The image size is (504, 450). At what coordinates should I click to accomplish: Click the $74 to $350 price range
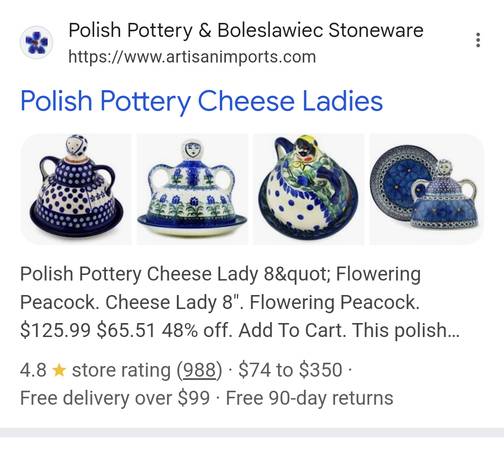pyautogui.click(x=290, y=370)
